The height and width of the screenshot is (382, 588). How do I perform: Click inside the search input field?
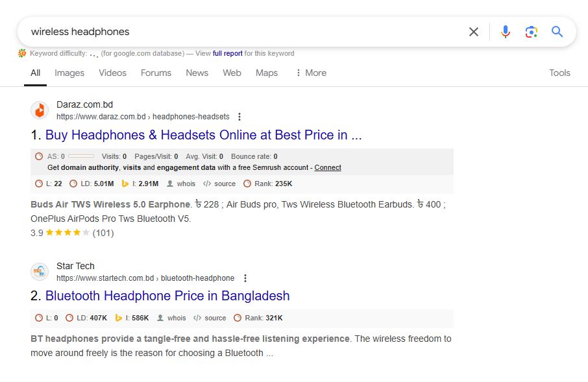[x=195, y=31]
